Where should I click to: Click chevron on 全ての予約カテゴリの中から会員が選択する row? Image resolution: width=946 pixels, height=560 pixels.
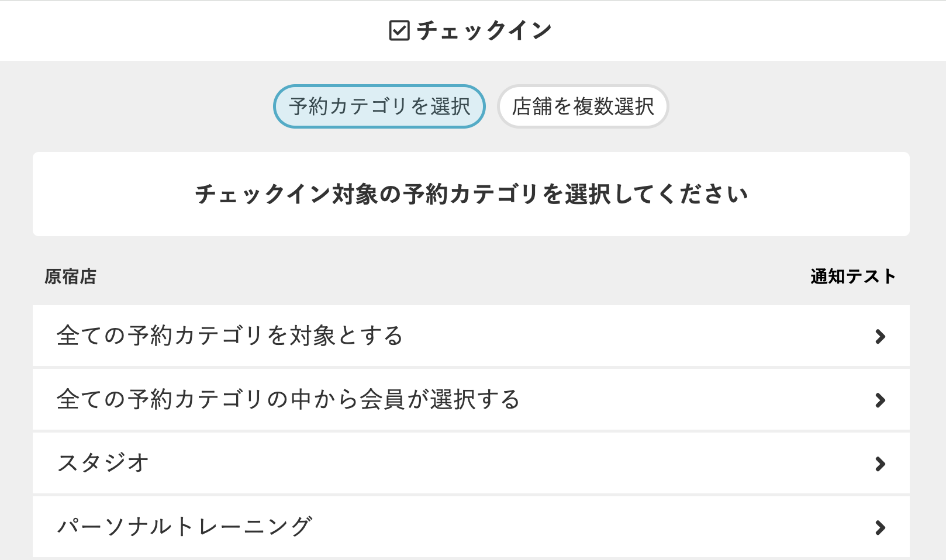point(880,400)
